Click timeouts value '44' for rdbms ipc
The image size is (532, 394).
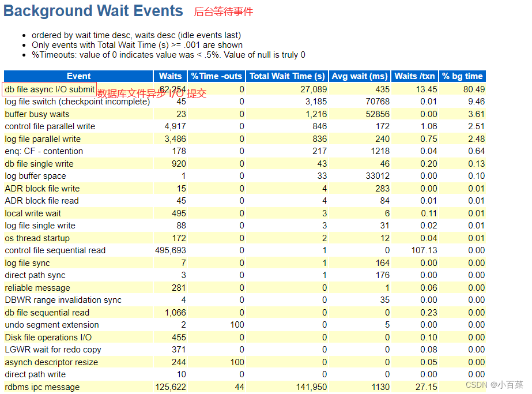coord(240,387)
